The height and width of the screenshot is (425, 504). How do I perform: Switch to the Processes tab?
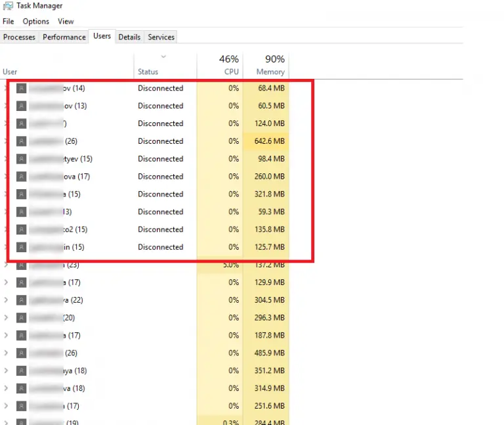point(19,37)
